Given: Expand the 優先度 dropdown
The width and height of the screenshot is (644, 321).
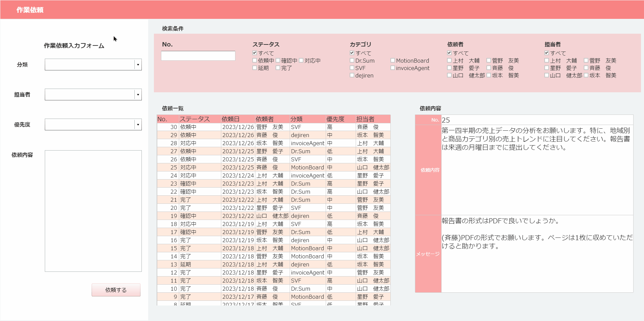Looking at the screenshot, I should pyautogui.click(x=137, y=124).
